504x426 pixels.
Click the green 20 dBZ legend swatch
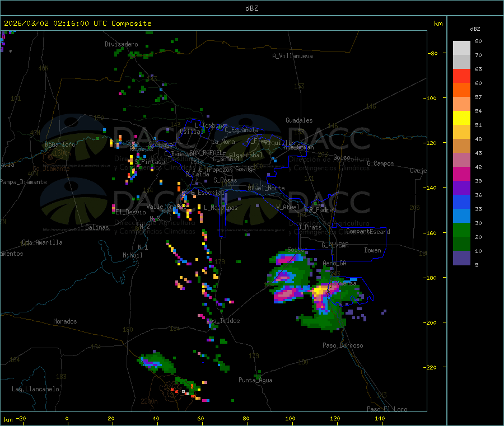[461, 230]
